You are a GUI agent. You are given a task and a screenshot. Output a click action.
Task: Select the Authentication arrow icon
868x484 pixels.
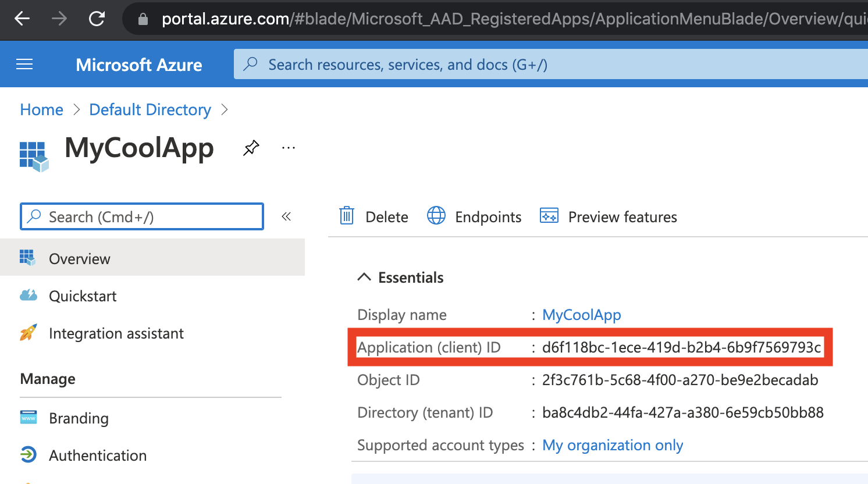29,455
